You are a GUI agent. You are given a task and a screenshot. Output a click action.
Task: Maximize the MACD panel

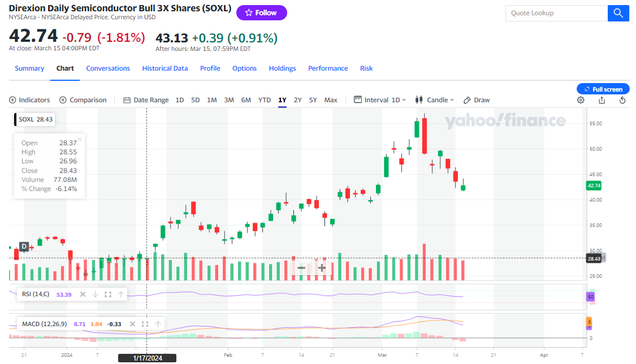(145, 324)
